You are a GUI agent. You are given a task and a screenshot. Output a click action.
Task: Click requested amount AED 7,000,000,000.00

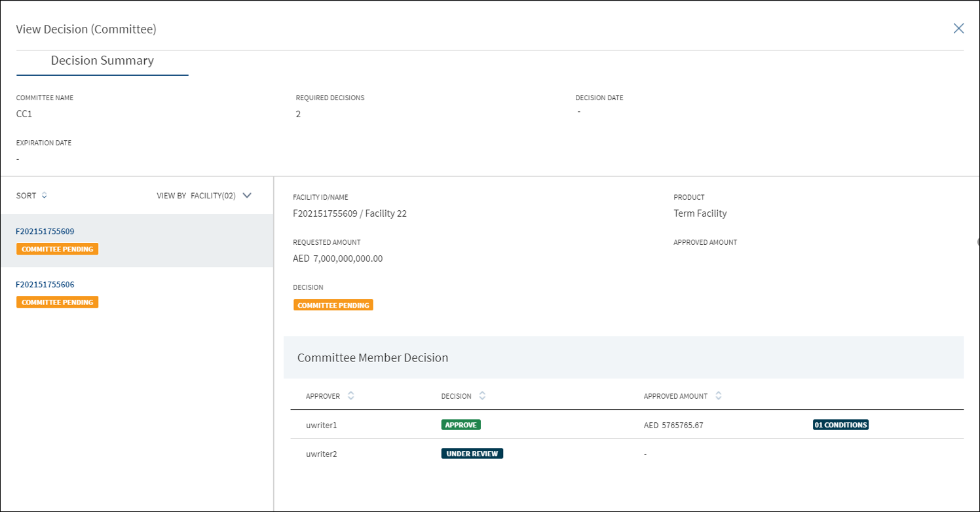(x=337, y=259)
